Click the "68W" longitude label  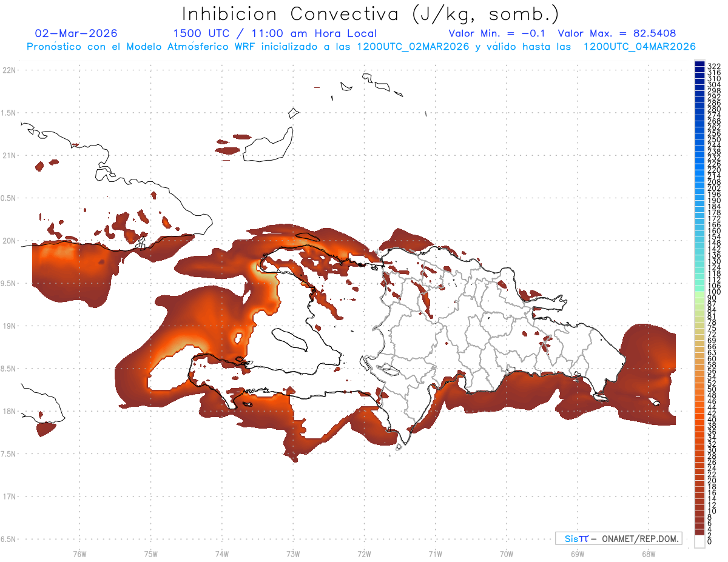coord(648,554)
